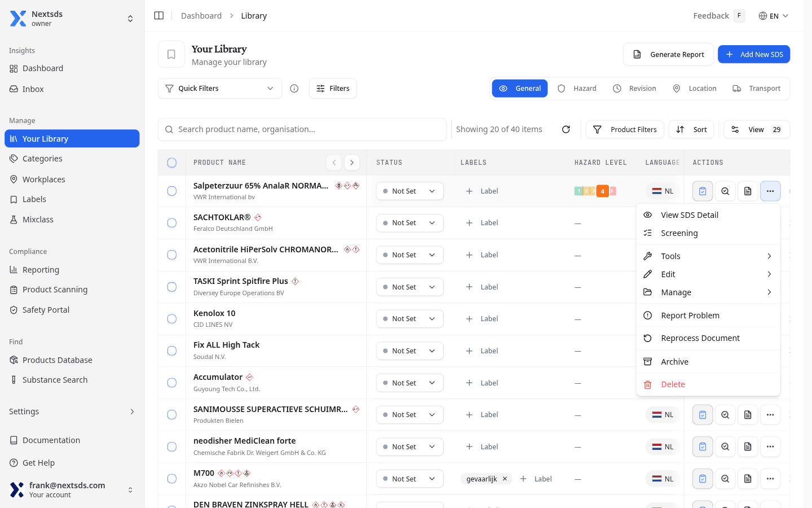Open the Product Filters button
Viewport: 812px width, 508px height.
[625, 129]
